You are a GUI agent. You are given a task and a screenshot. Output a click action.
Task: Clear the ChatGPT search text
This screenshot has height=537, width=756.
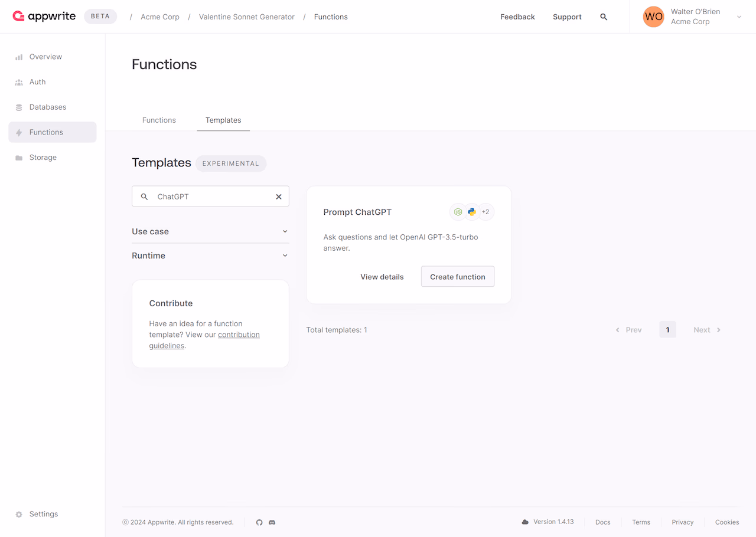tap(279, 197)
